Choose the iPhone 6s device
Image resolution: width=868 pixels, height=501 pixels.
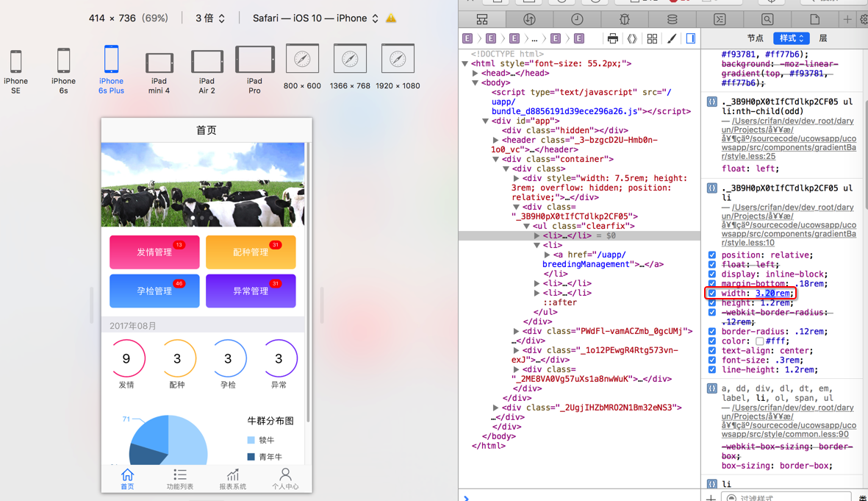coord(64,71)
